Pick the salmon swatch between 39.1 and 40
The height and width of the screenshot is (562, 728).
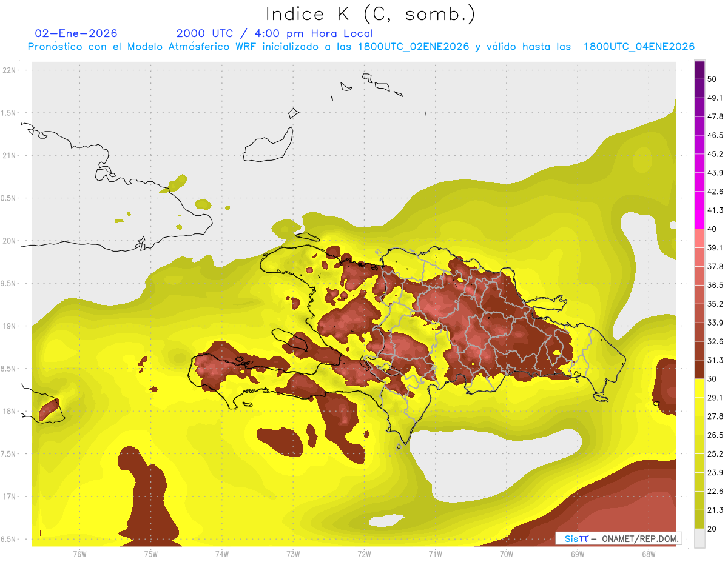(x=699, y=238)
